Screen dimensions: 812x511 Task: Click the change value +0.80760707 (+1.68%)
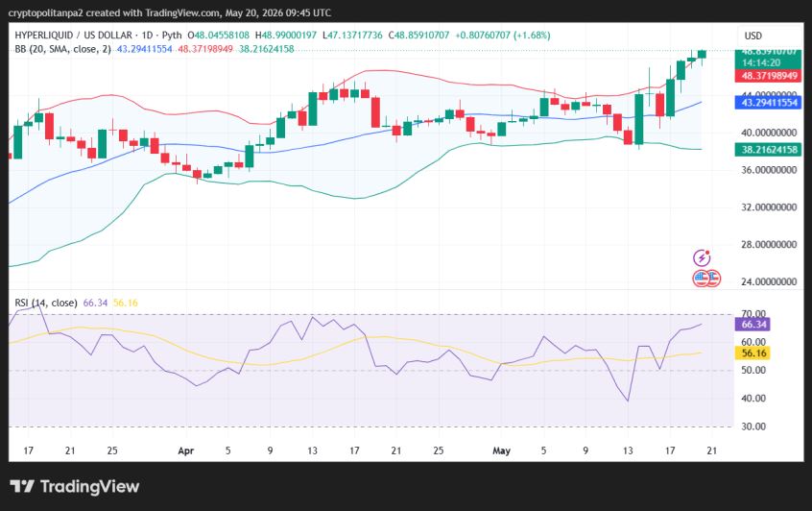503,36
